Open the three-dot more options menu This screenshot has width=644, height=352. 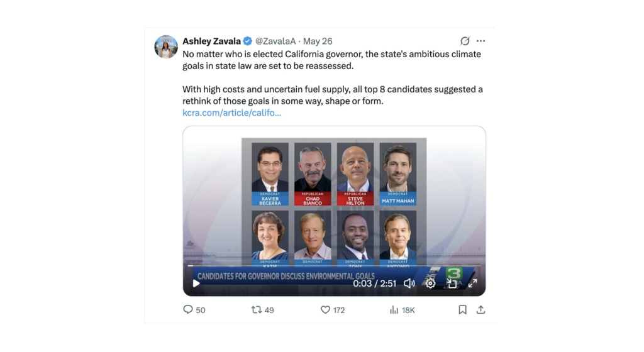481,41
